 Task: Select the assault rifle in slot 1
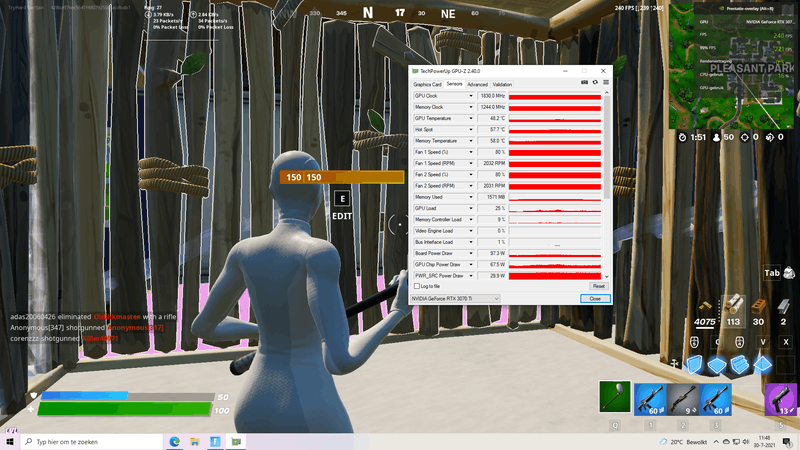pos(650,399)
